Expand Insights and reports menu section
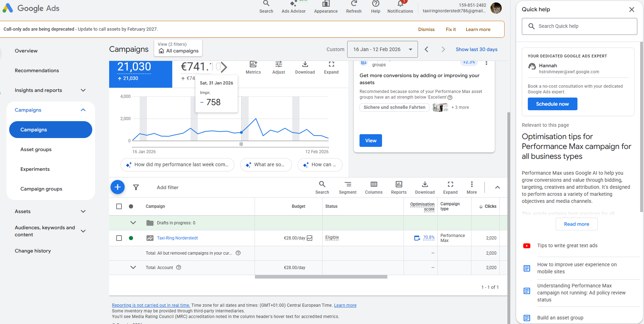Viewport: 644px width, 324px height. coord(83,90)
